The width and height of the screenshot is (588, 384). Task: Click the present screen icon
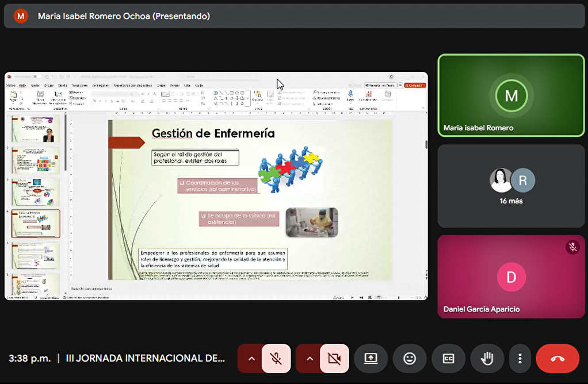pyautogui.click(x=371, y=359)
